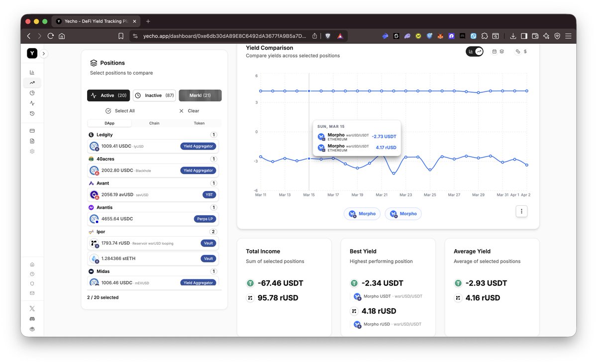Click the Yecho Y logo
The image size is (597, 364).
click(x=32, y=53)
